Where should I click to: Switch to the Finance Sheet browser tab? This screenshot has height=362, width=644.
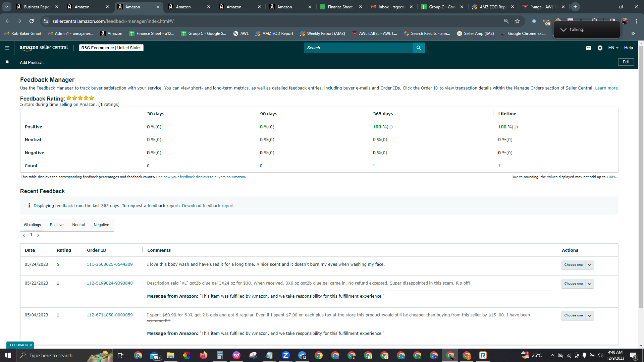(x=340, y=7)
